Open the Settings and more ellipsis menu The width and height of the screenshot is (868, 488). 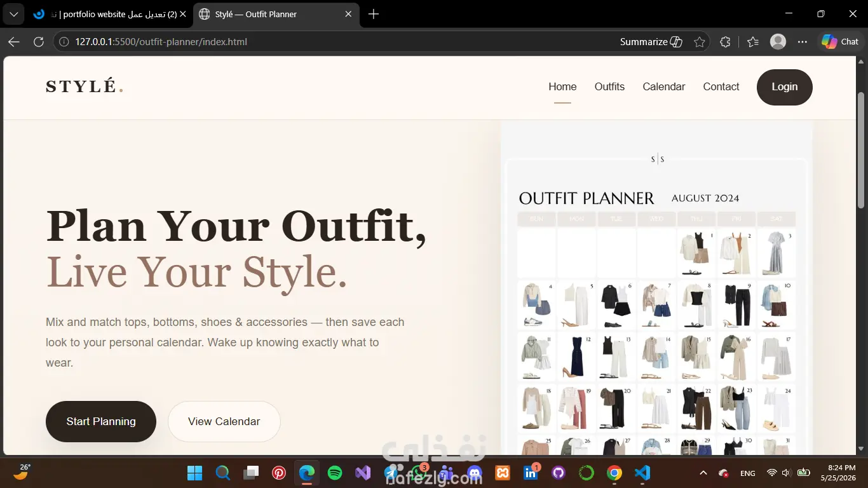pos(803,42)
